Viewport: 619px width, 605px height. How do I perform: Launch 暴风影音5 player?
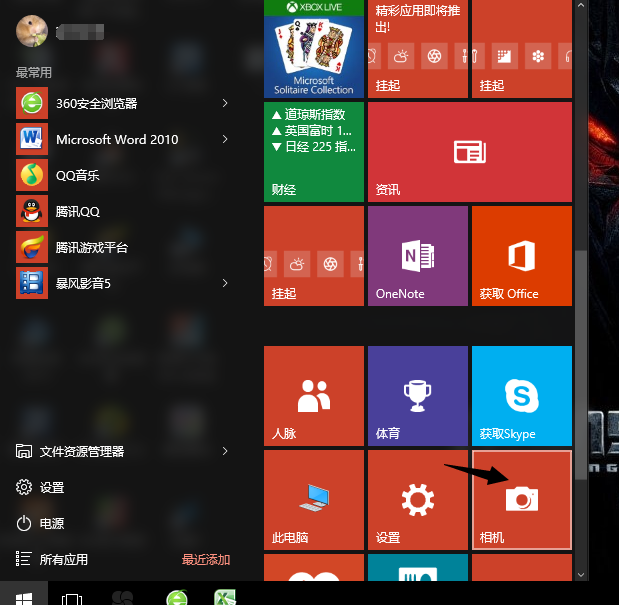(122, 283)
